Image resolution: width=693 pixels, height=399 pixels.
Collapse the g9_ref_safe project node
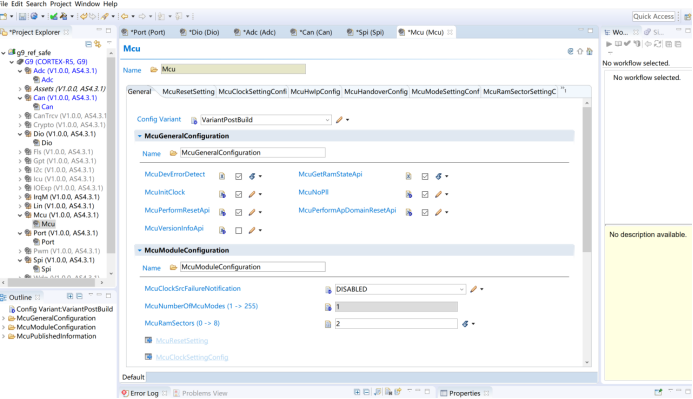pos(4,53)
